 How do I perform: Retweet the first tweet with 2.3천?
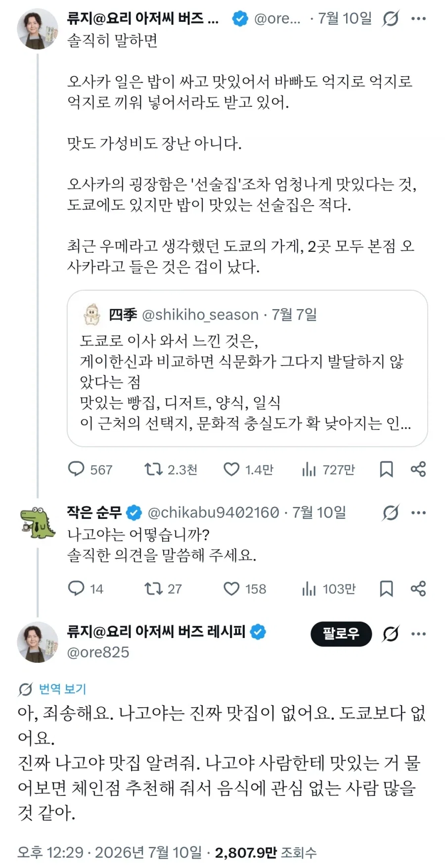click(153, 469)
